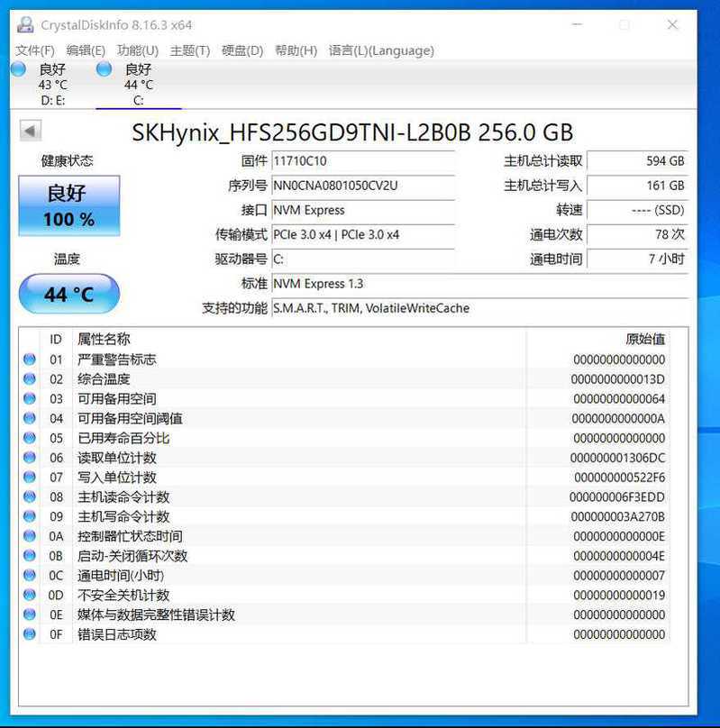Click raw value 000000000013D

pyautogui.click(x=618, y=379)
